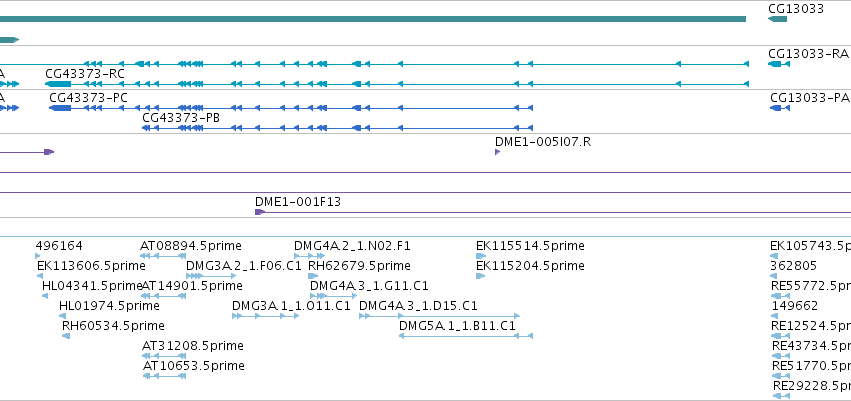Click the HL04341.5prime arrow glyph
Image resolution: width=851 pixels, height=401 pixels.
pyautogui.click(x=45, y=296)
